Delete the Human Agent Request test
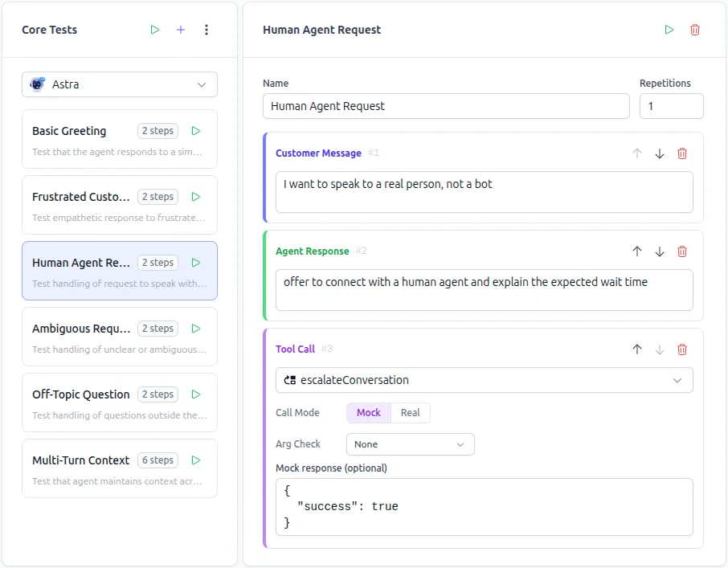This screenshot has height=568, width=728. click(x=694, y=29)
